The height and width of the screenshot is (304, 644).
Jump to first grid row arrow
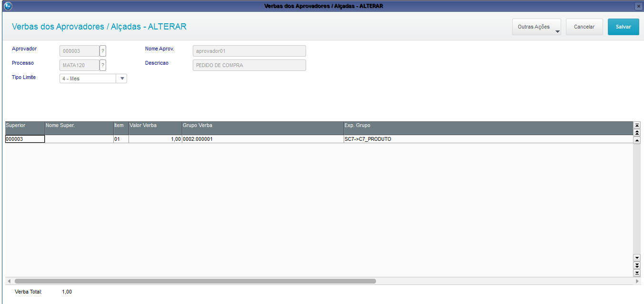tap(637, 125)
